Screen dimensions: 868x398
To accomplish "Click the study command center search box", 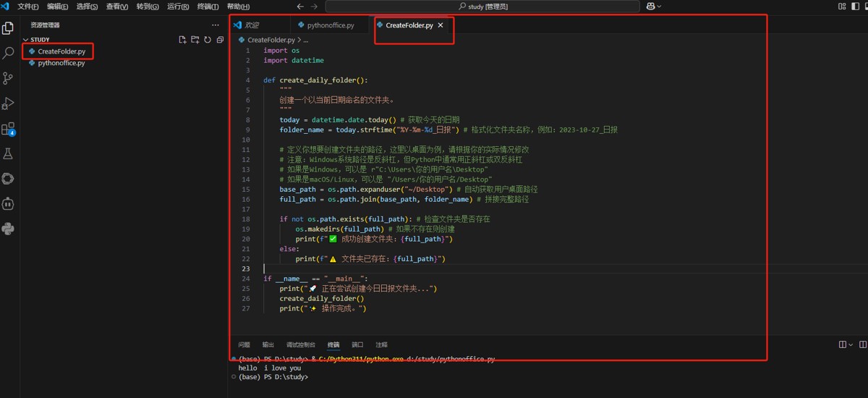I will pyautogui.click(x=482, y=7).
